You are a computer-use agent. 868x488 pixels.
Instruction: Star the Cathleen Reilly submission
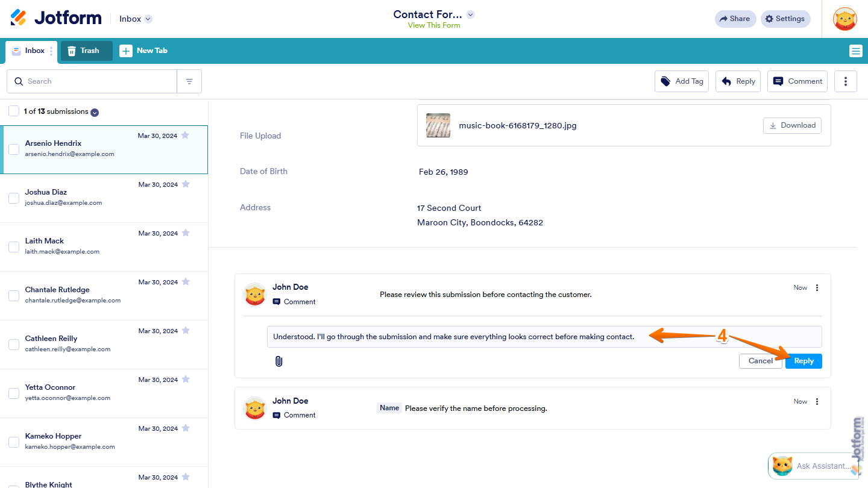tap(186, 331)
